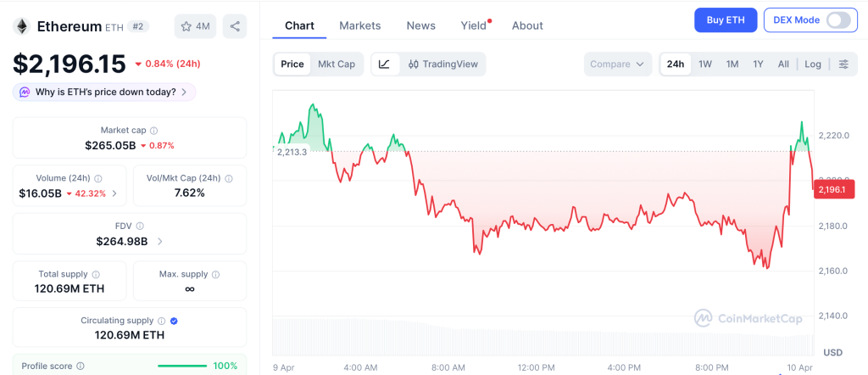868x375 pixels.
Task: Expand Volume (24h) details arrow
Action: [114, 193]
